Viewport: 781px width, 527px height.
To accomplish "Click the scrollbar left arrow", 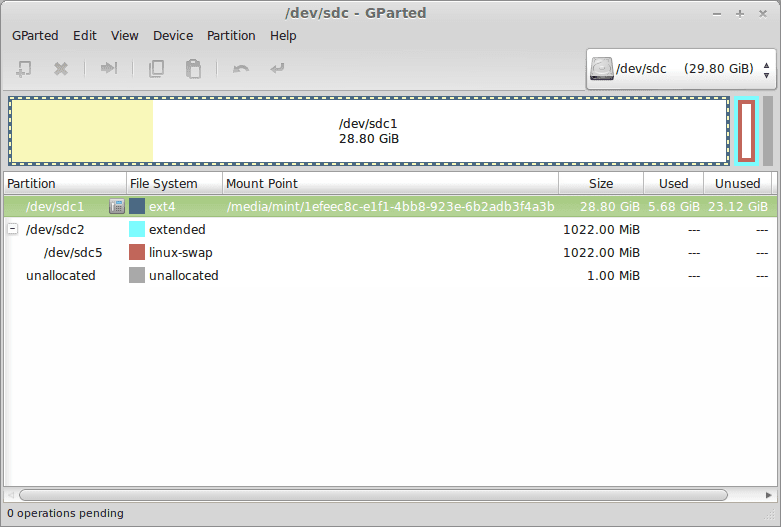I will pyautogui.click(x=11, y=495).
